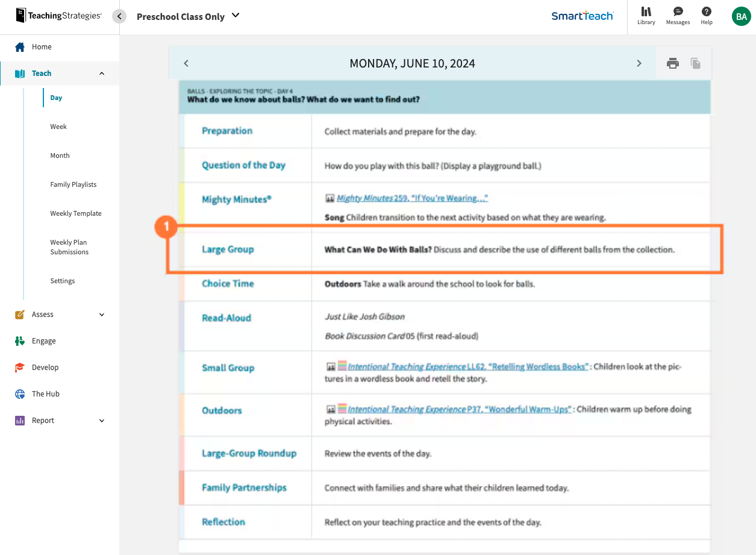Select Month in the Teach menu
This screenshot has height=555, width=756.
coord(60,155)
